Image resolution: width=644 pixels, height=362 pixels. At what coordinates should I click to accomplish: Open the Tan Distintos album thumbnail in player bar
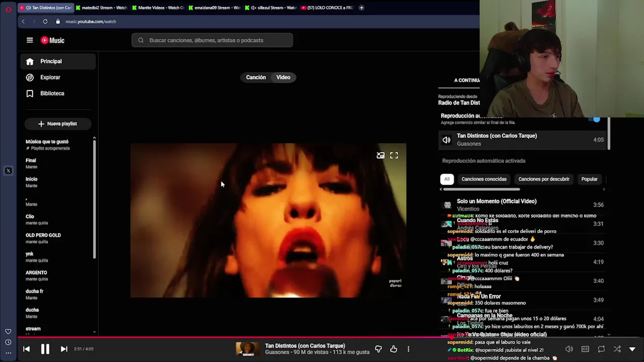coord(248,349)
